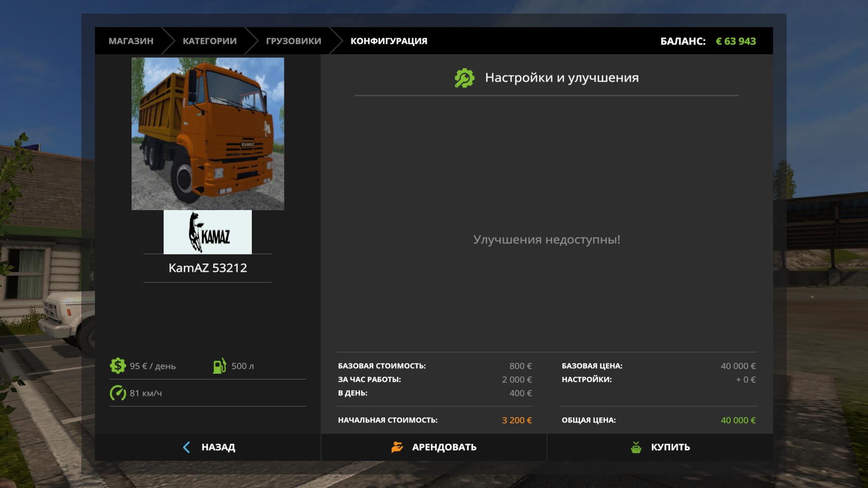Click the НАЧАЛЬНАЯ СТОИМОСТЬ 3 200 € value
This screenshot has height=488, width=868.
517,420
